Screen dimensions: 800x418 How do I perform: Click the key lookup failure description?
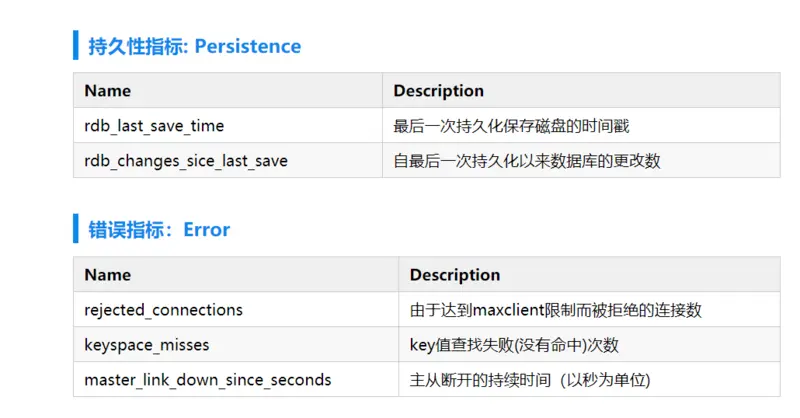(514, 345)
